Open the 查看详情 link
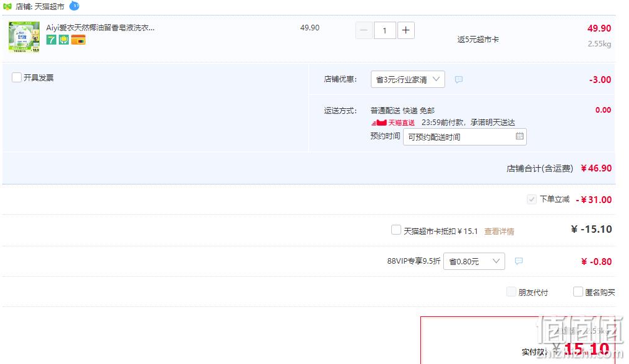This screenshot has height=364, width=629. [x=499, y=231]
